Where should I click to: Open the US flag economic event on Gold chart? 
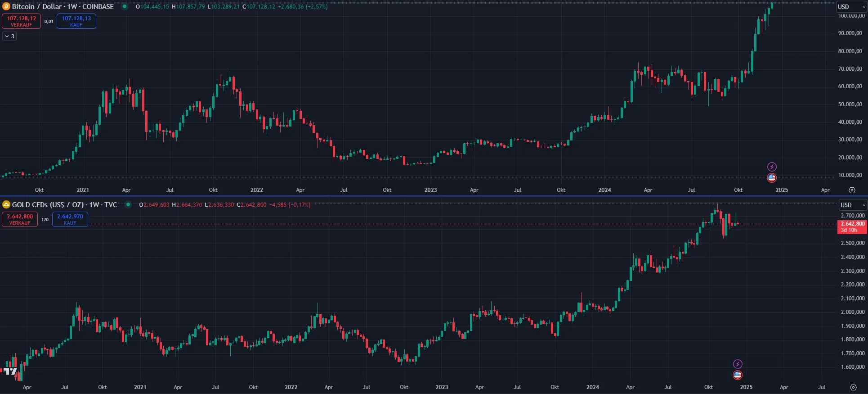coord(738,375)
